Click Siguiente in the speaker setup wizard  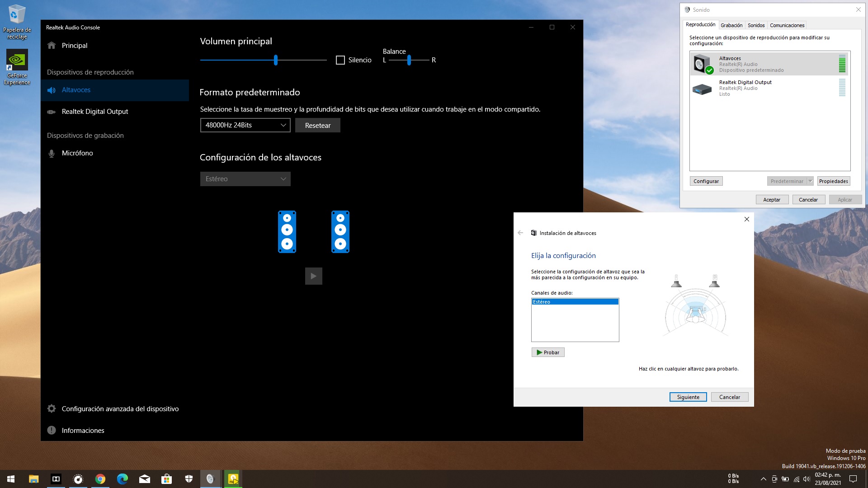pos(688,397)
